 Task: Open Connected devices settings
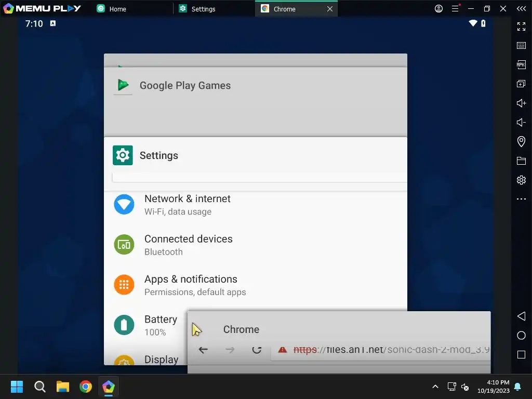(256, 245)
